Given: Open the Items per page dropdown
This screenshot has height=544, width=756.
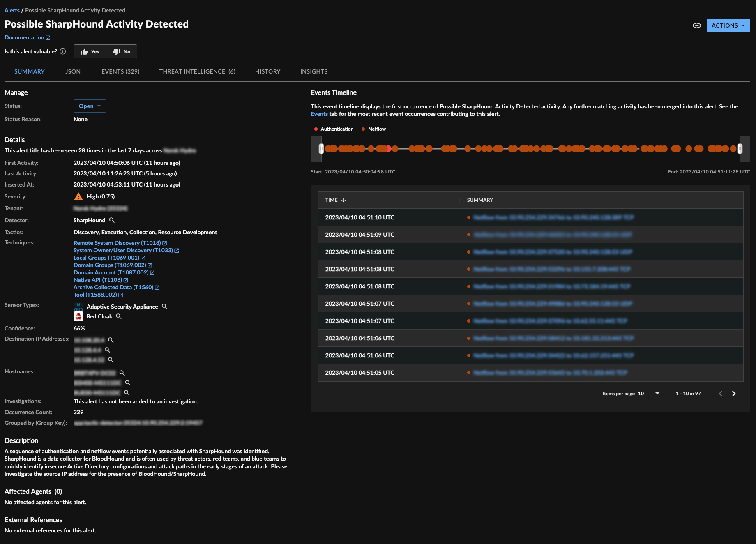Looking at the screenshot, I should click(x=649, y=394).
